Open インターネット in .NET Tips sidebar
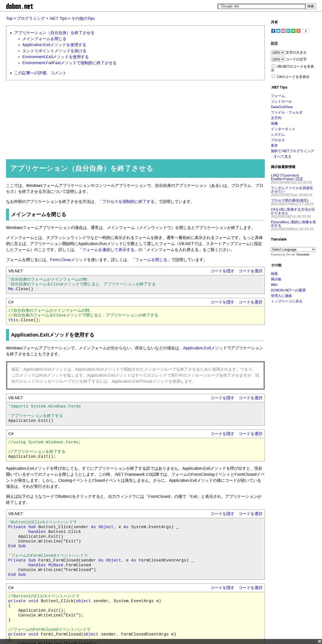 click(x=283, y=129)
